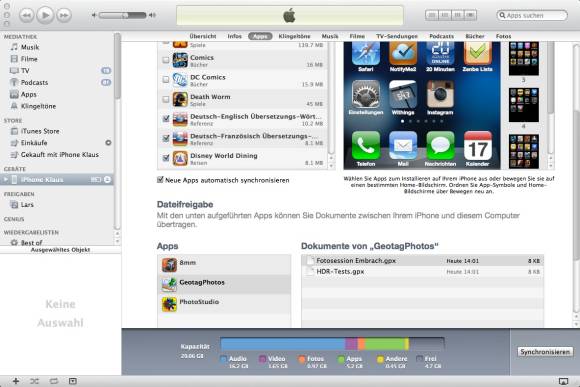Open the iTunes Store
The image size is (580, 387).
40,131
